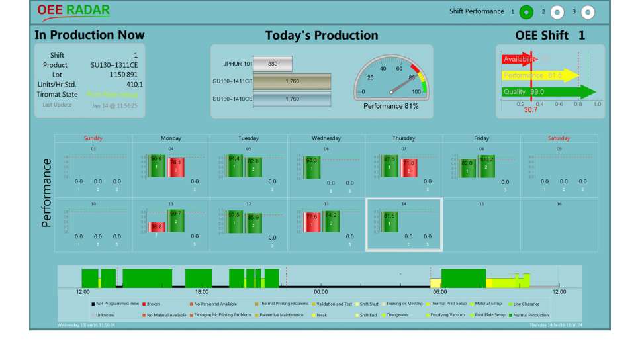Click Tuesday 12 shift 1 bar 97.5
This screenshot has width=640, height=364.
[x=234, y=222]
